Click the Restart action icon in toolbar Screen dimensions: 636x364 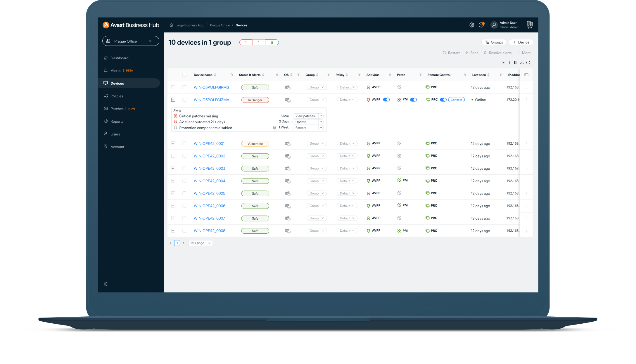coord(444,53)
